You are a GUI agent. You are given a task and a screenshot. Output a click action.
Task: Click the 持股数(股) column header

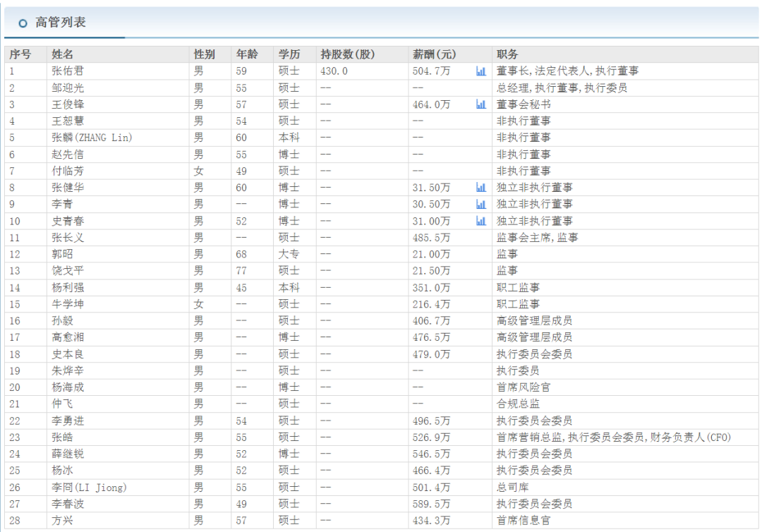point(347,54)
